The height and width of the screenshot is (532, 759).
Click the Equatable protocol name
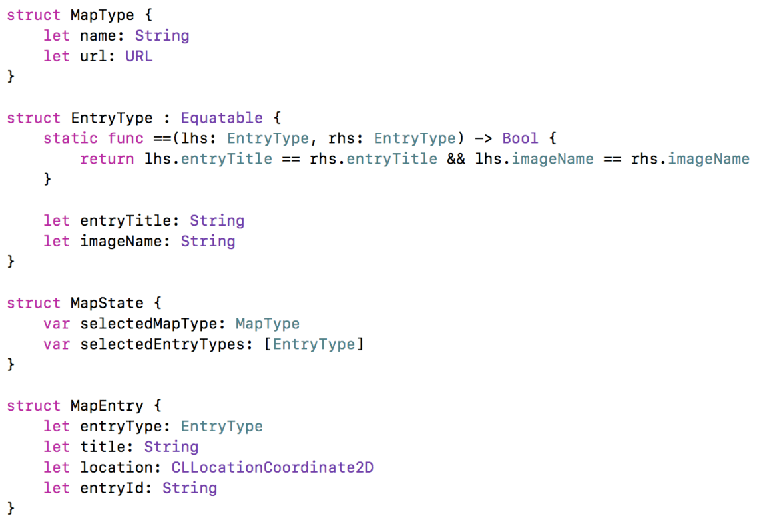click(x=222, y=118)
